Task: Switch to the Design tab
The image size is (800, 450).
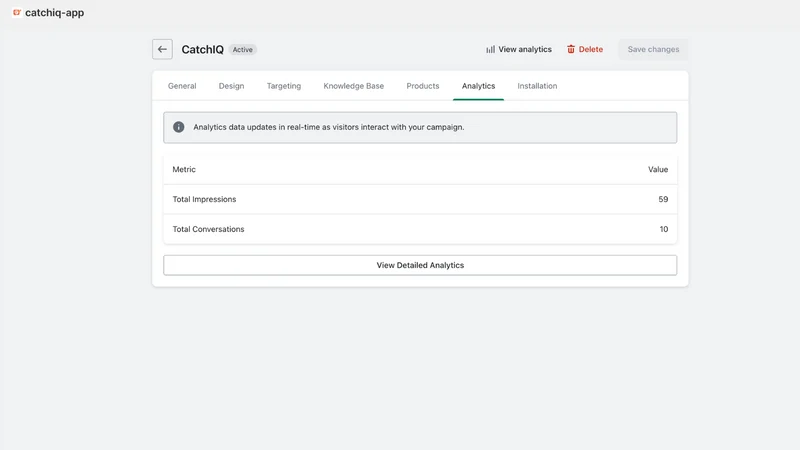Action: pos(232,86)
